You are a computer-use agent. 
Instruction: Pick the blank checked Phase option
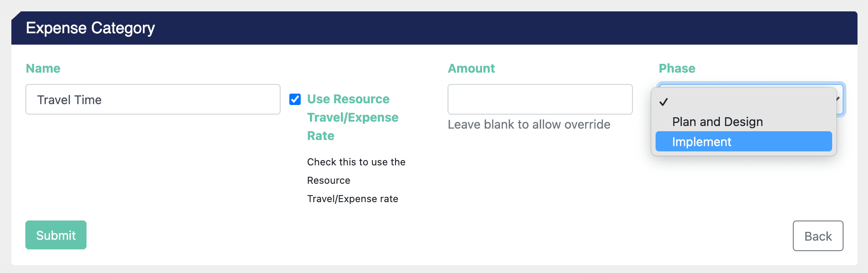point(744,102)
